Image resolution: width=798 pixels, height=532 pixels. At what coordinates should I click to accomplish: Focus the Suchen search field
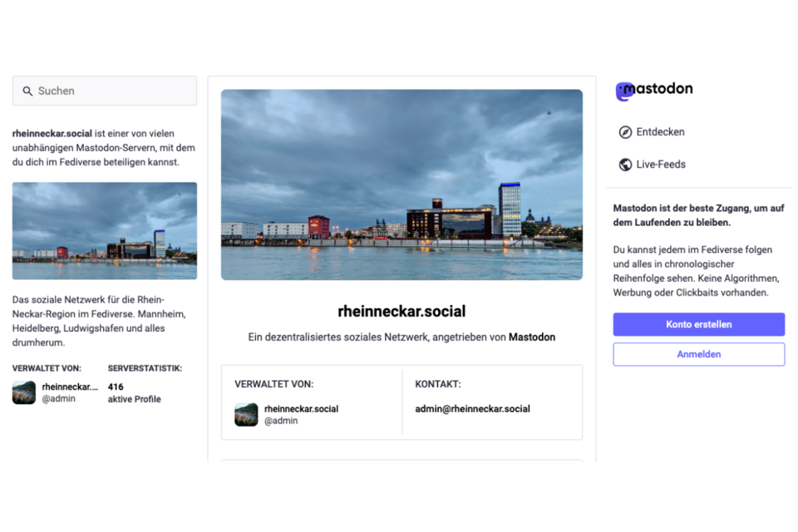pos(105,91)
